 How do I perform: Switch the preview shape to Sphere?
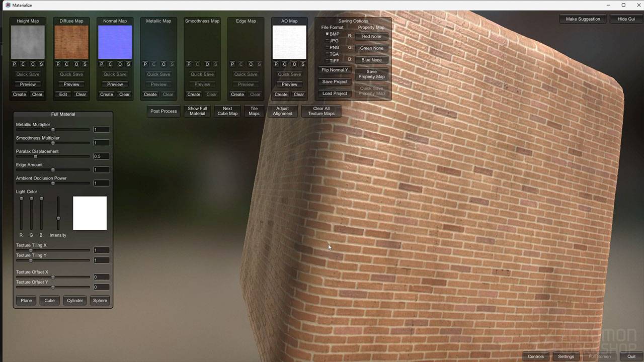100,301
